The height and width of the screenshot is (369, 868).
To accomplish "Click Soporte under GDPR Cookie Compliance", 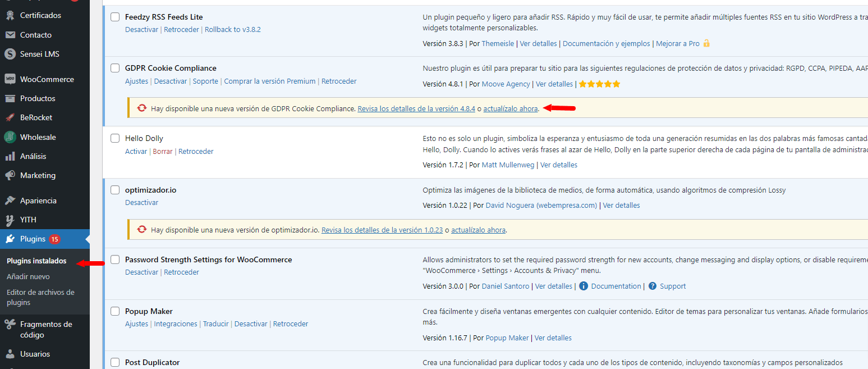I will click(x=205, y=81).
